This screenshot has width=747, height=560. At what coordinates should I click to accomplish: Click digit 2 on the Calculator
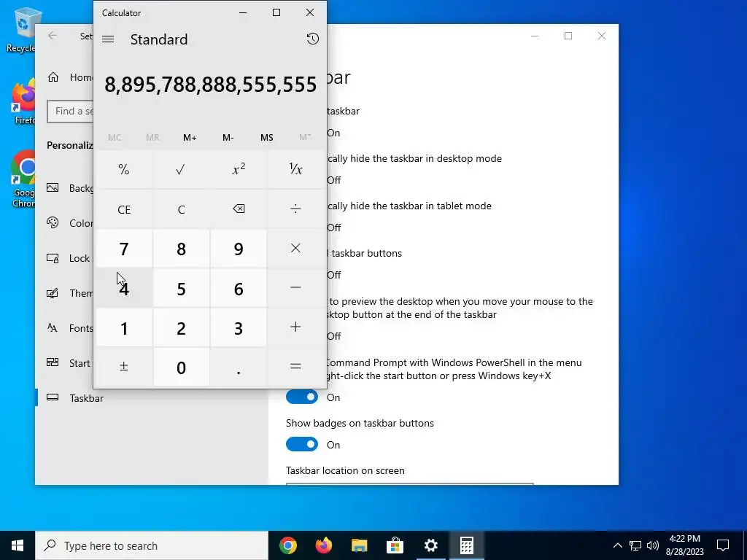tap(181, 327)
